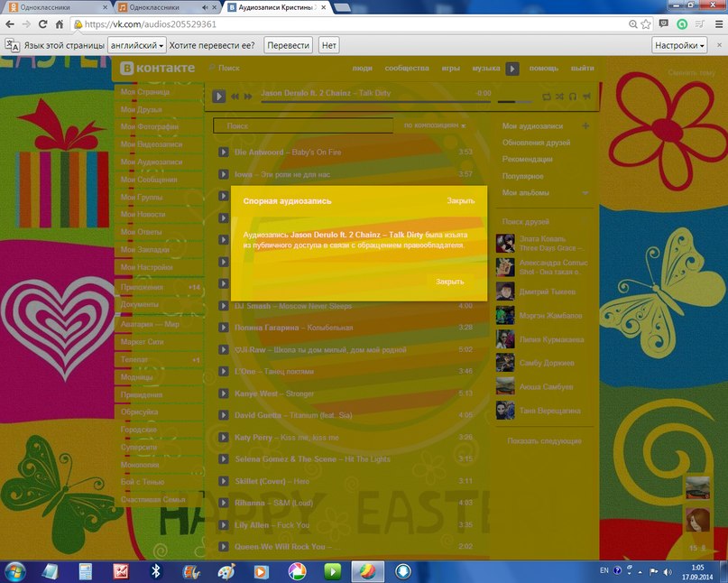
Task: Open the Windows Start menu
Action: click(x=14, y=571)
